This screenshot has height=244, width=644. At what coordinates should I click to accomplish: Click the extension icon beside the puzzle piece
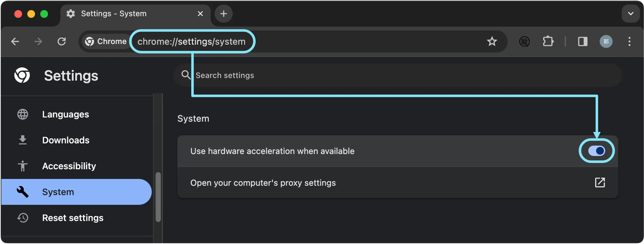pos(525,41)
